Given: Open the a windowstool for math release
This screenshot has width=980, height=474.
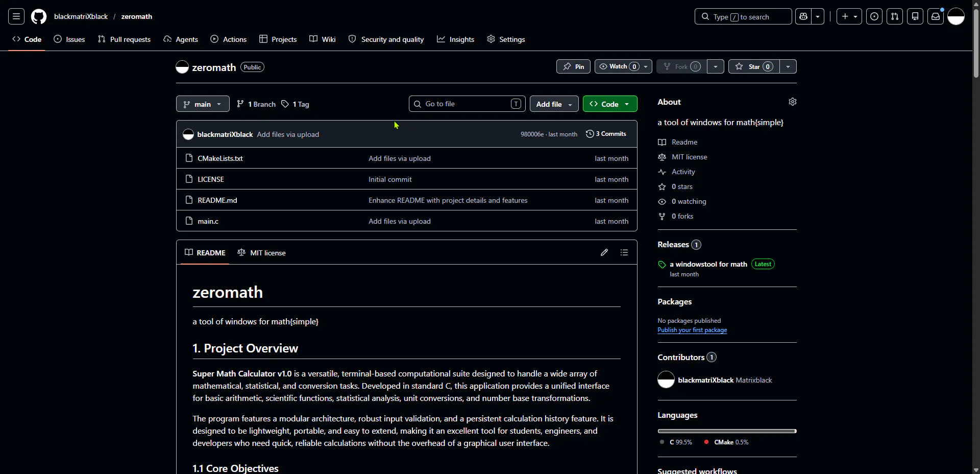Looking at the screenshot, I should coord(708,264).
